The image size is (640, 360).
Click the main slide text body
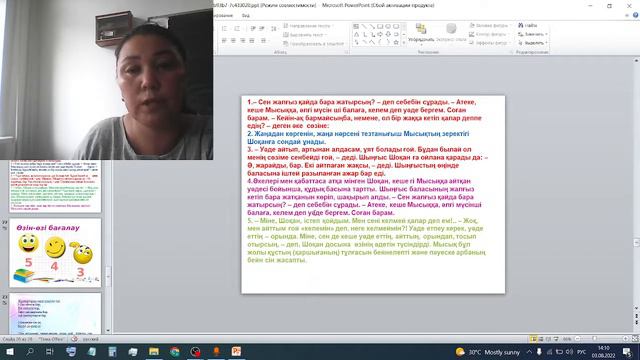tap(367, 181)
